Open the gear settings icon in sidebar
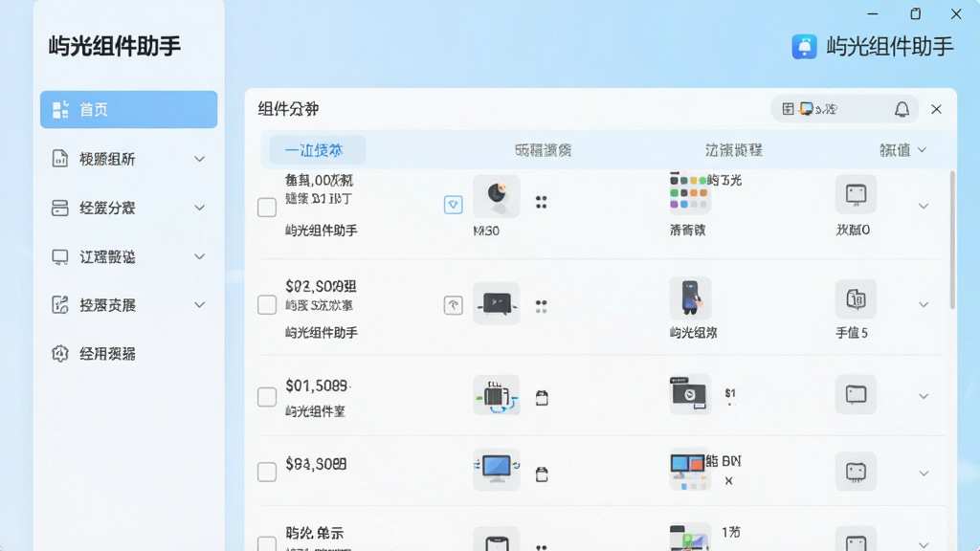Viewport: 980px width, 551px height. 60,354
